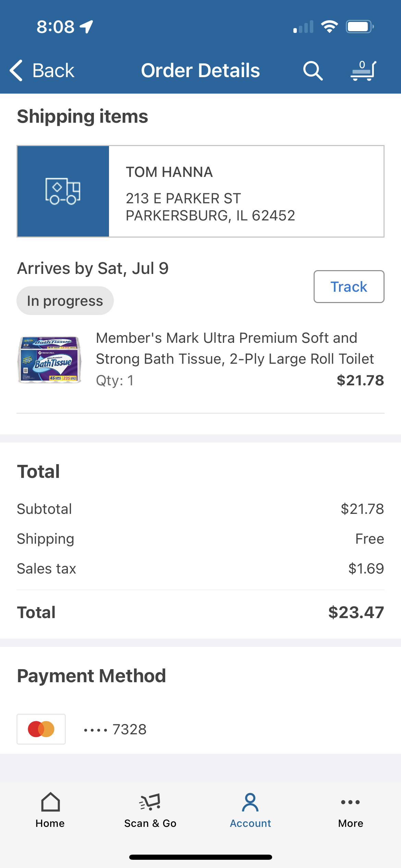Open the shopping cart icon
401x868 pixels.
pyautogui.click(x=363, y=71)
